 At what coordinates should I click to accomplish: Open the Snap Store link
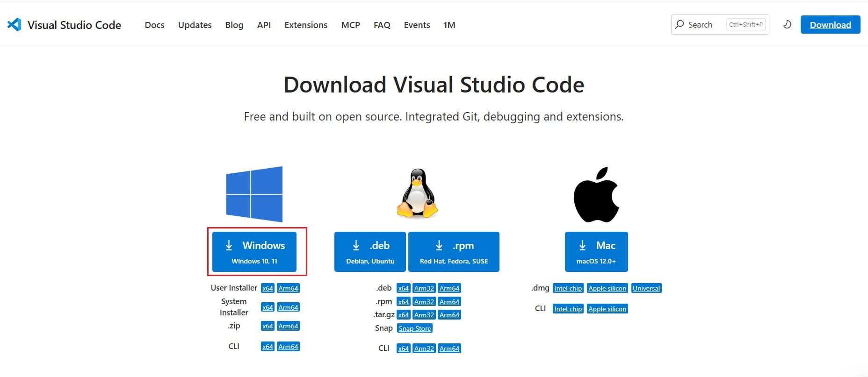point(415,328)
